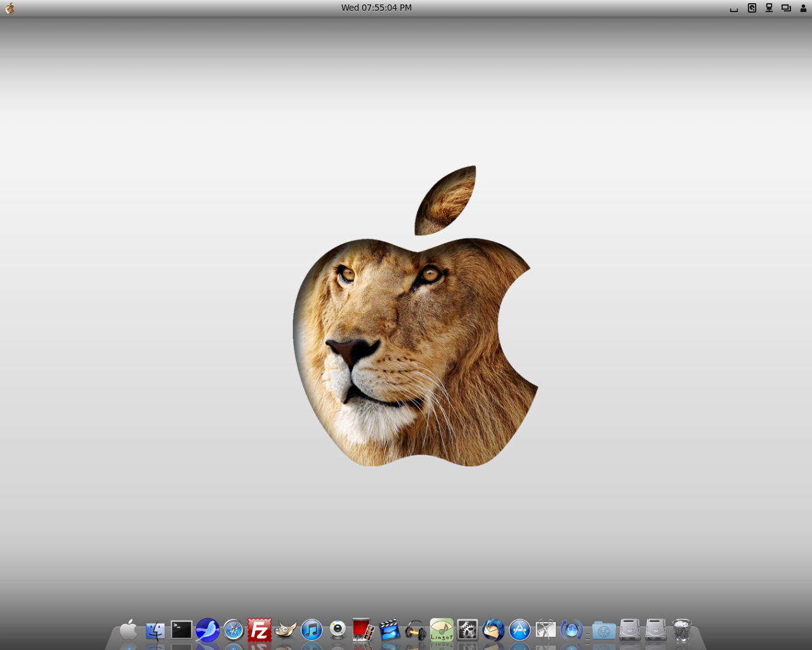Launch the Photo Booth red curtain icon

(x=363, y=630)
